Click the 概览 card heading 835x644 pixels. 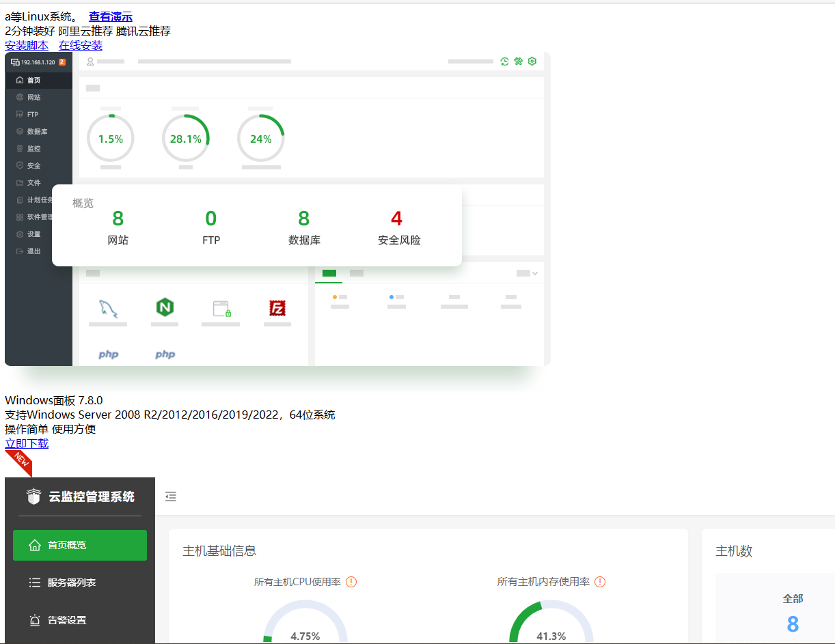point(83,203)
